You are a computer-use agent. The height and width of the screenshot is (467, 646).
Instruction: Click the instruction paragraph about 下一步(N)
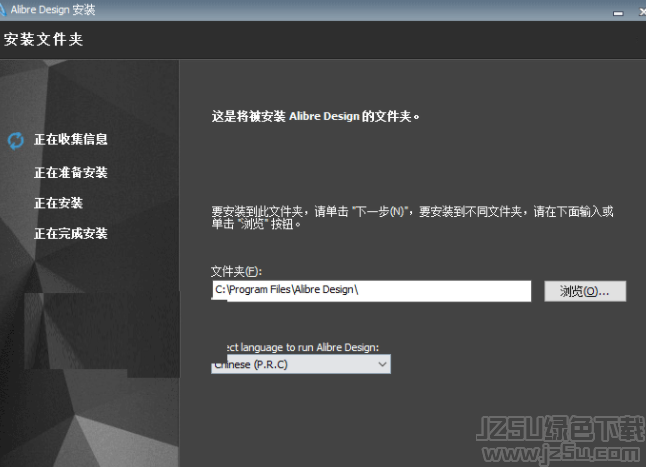click(x=411, y=217)
